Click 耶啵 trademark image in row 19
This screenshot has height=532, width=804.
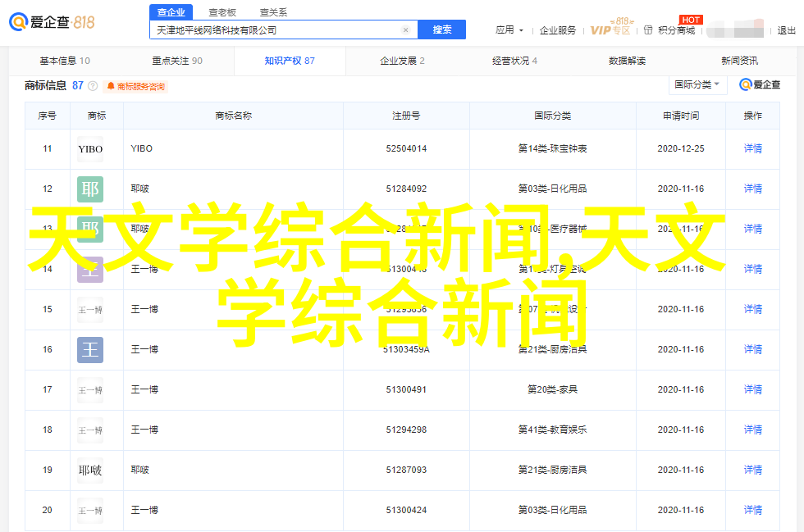point(90,471)
